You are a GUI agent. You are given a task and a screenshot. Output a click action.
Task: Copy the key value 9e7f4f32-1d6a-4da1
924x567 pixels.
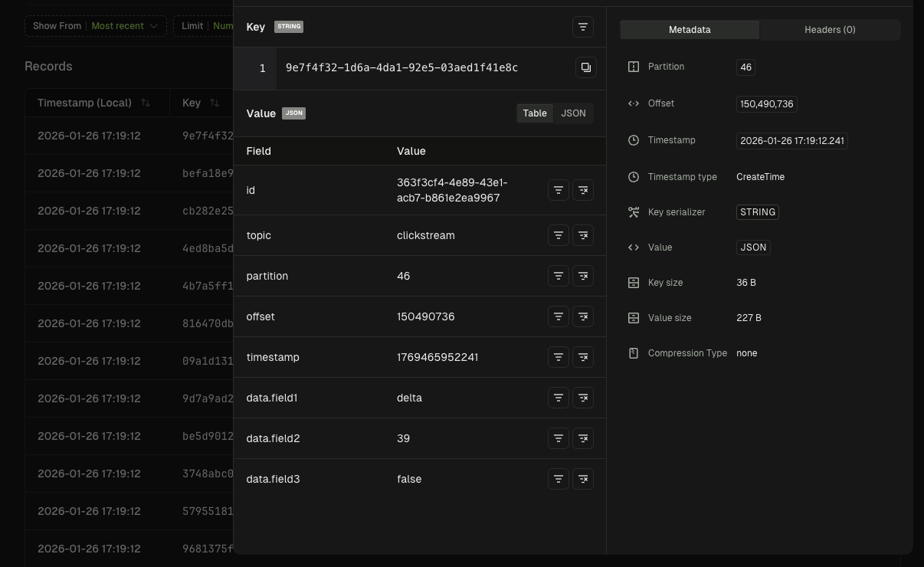(x=585, y=67)
